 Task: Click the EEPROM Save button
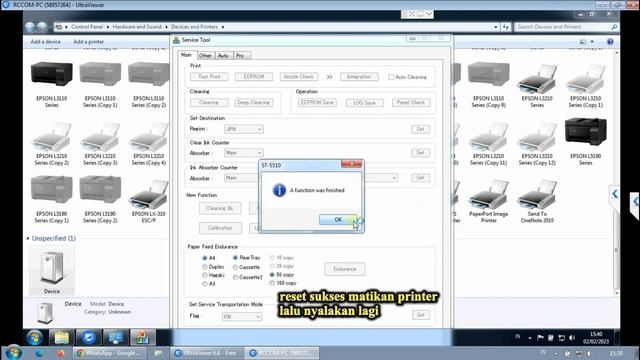coord(317,102)
